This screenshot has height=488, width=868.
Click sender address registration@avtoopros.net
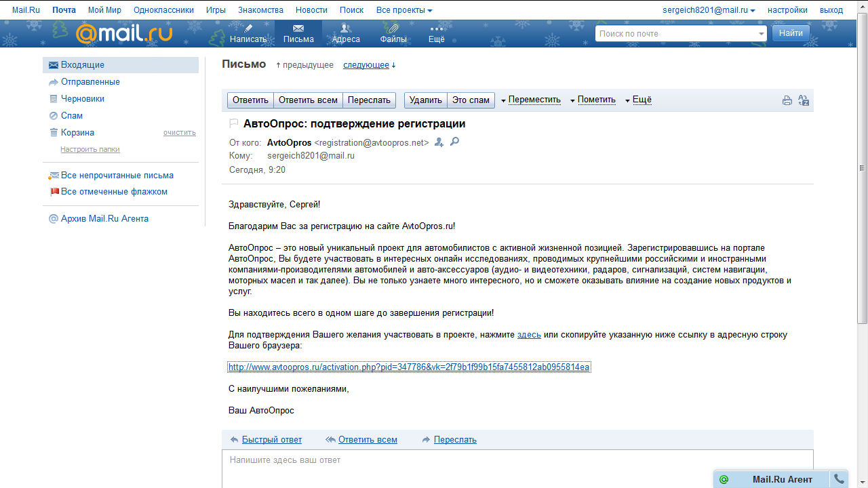(x=372, y=143)
